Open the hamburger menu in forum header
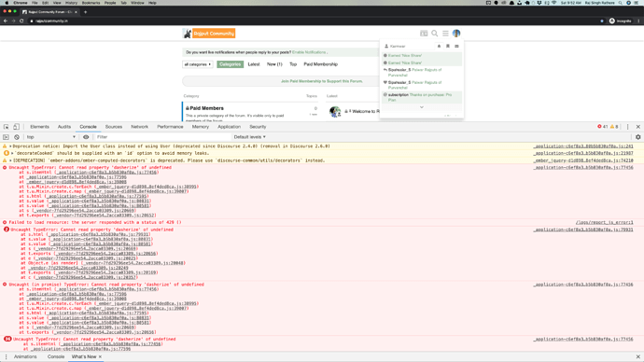Image resolution: width=644 pixels, height=362 pixels. [445, 34]
